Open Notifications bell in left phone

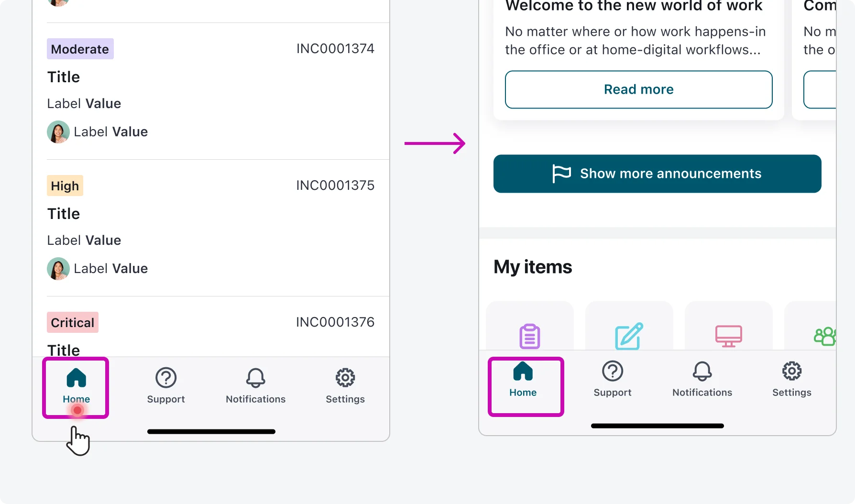[255, 386]
